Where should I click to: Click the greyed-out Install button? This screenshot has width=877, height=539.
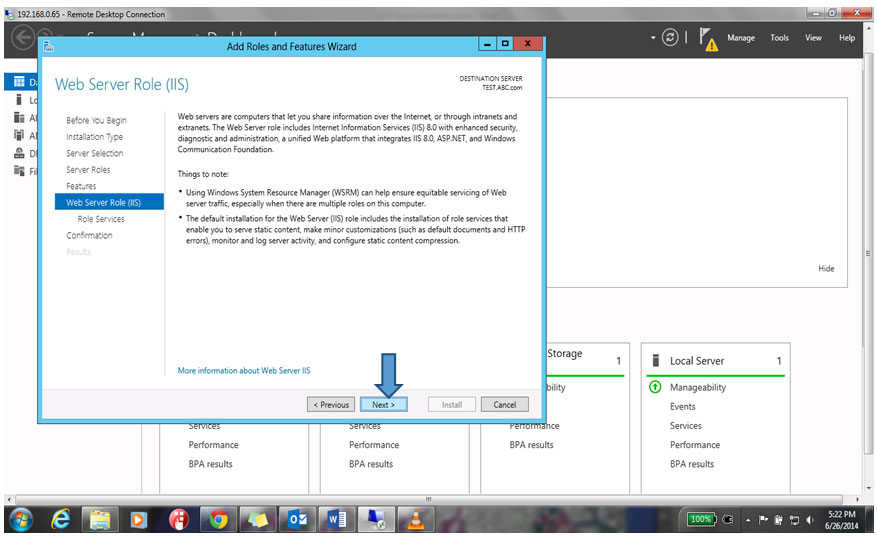tap(452, 404)
